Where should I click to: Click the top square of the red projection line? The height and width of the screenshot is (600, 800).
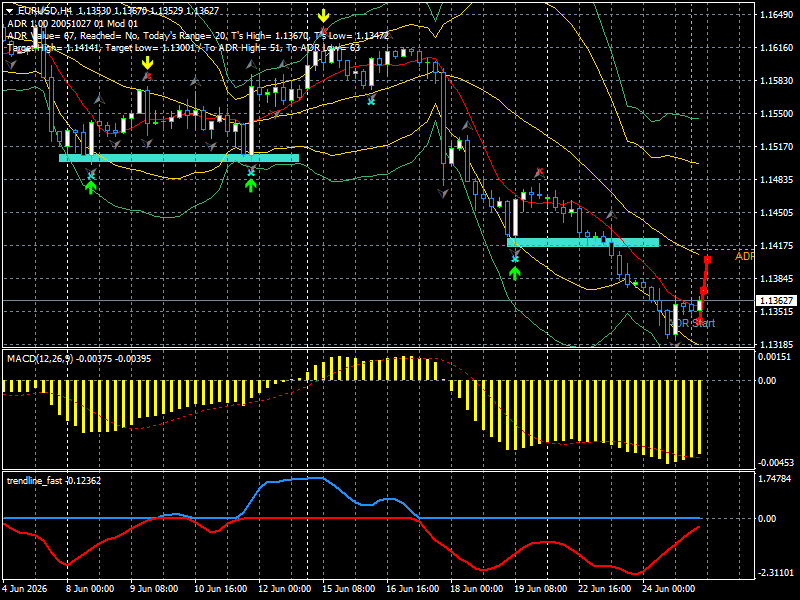pos(708,260)
